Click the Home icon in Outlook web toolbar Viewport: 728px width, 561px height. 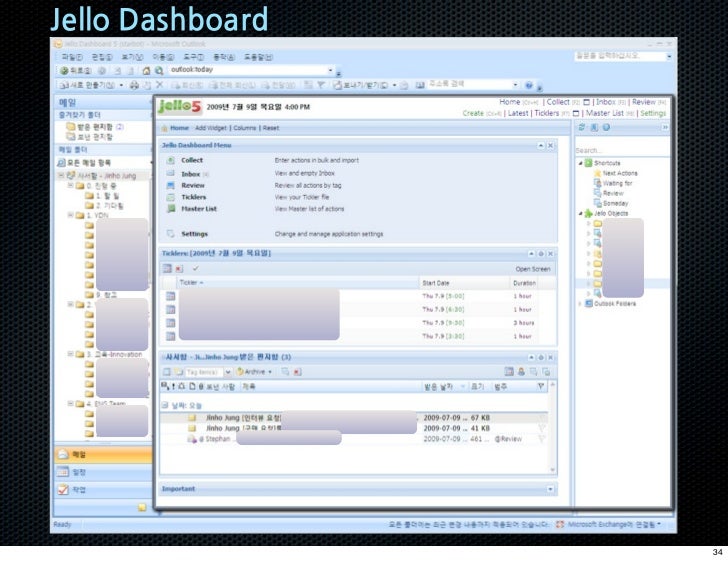pyautogui.click(x=146, y=71)
